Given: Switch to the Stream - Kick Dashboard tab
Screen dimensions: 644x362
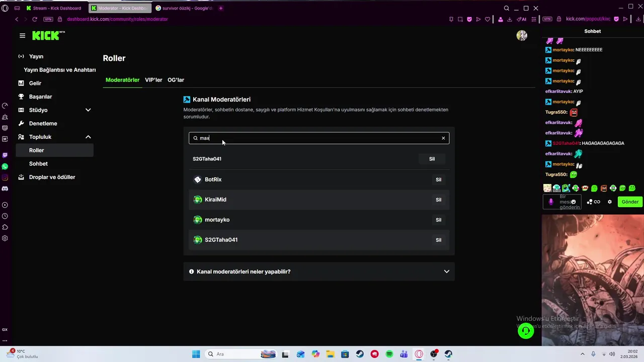Looking at the screenshot, I should (54, 8).
